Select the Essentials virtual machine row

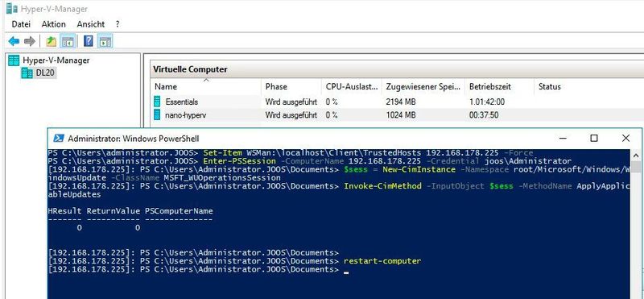397,102
